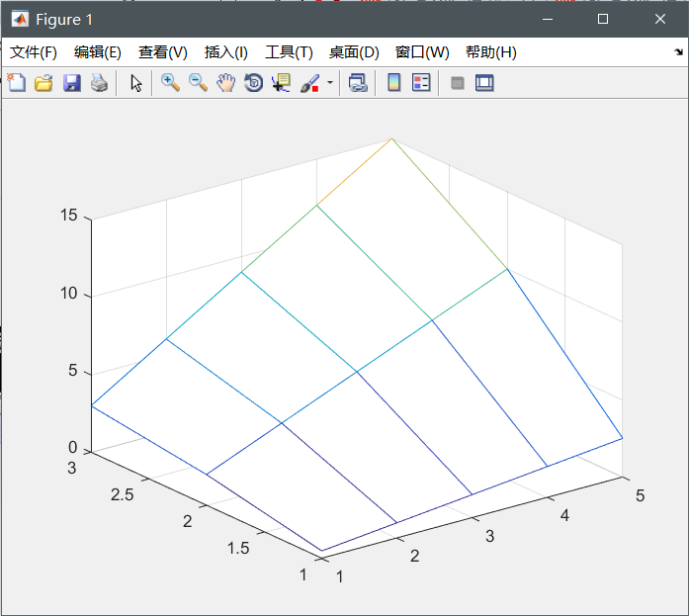Open the 工具(T) menu
Screen dimensions: 689x616
289,52
